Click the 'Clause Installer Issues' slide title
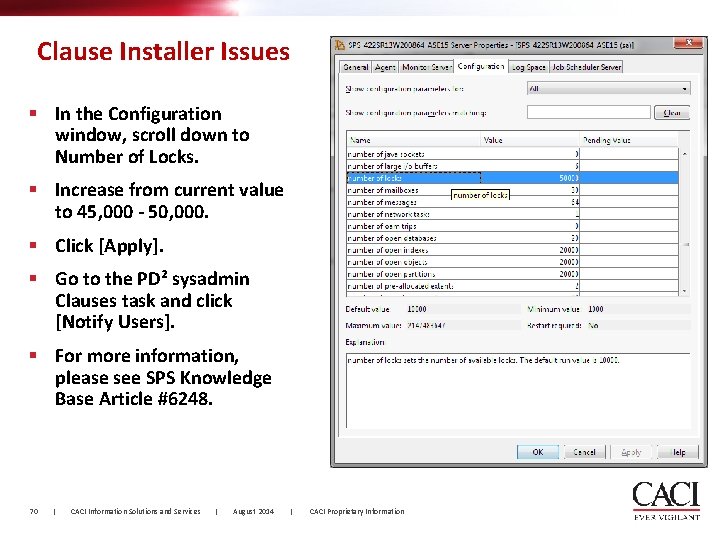 click(163, 51)
